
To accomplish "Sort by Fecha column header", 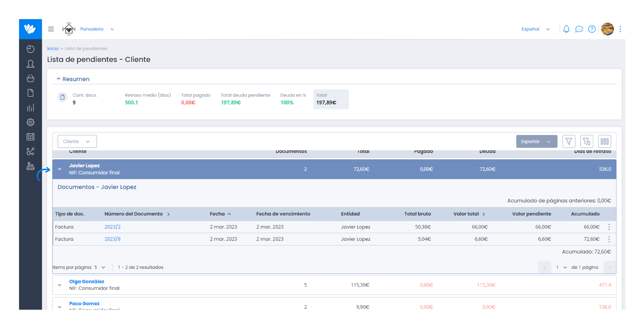I will pyautogui.click(x=220, y=214).
